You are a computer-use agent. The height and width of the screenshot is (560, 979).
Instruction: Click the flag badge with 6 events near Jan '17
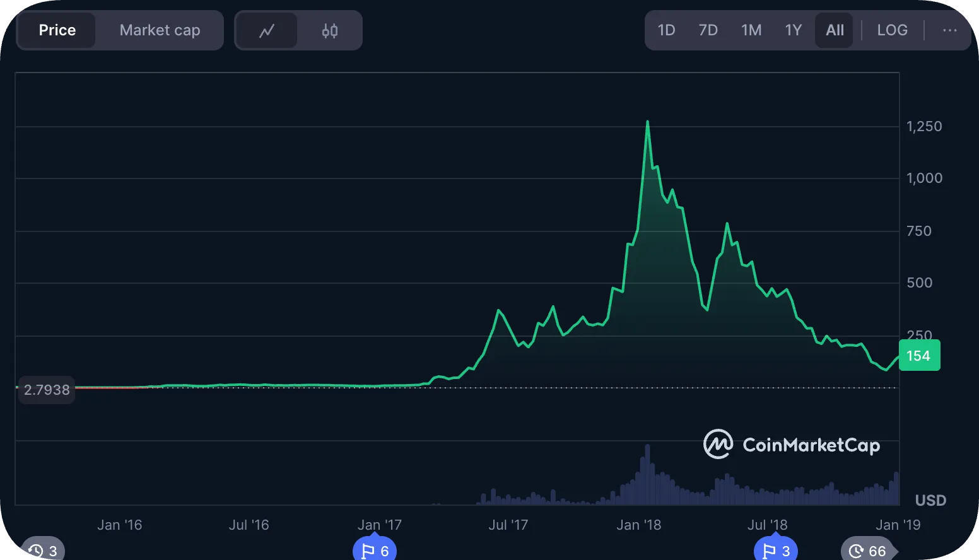(x=374, y=549)
